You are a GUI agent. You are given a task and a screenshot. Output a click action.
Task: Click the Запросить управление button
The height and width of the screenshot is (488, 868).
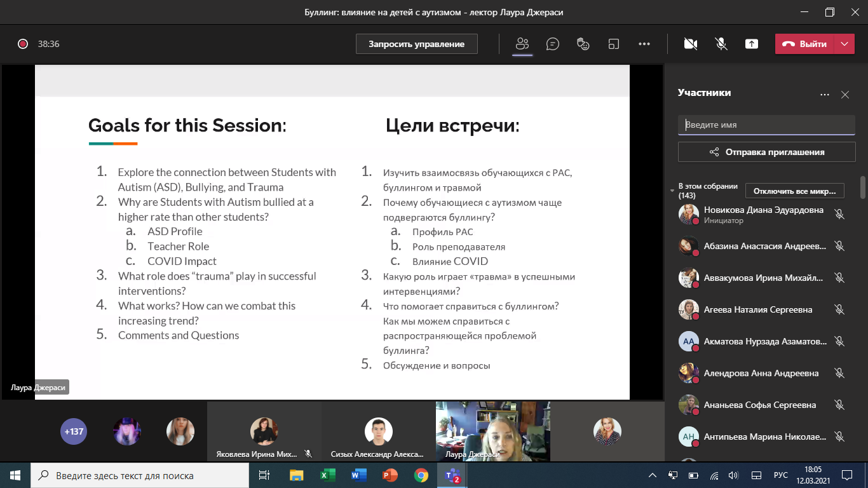pyautogui.click(x=416, y=44)
